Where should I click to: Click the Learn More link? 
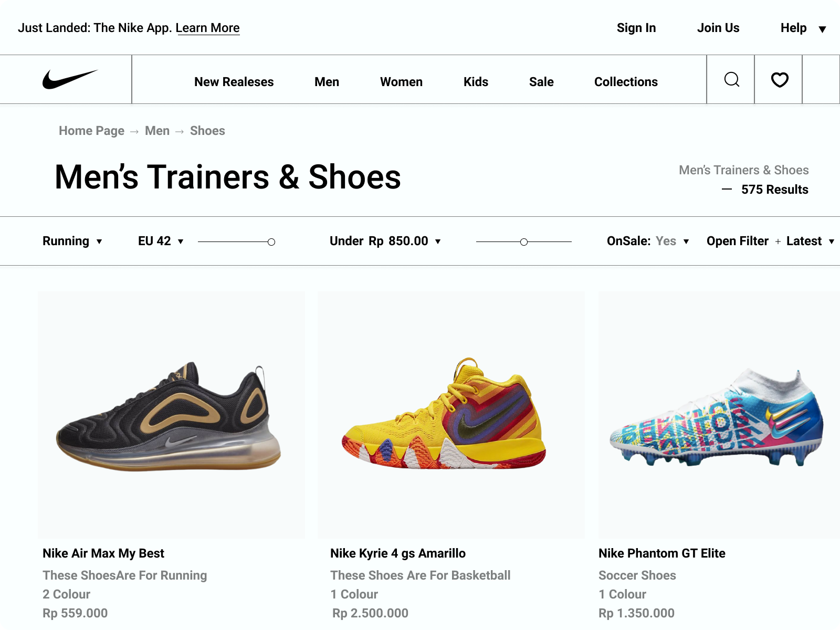(x=207, y=28)
